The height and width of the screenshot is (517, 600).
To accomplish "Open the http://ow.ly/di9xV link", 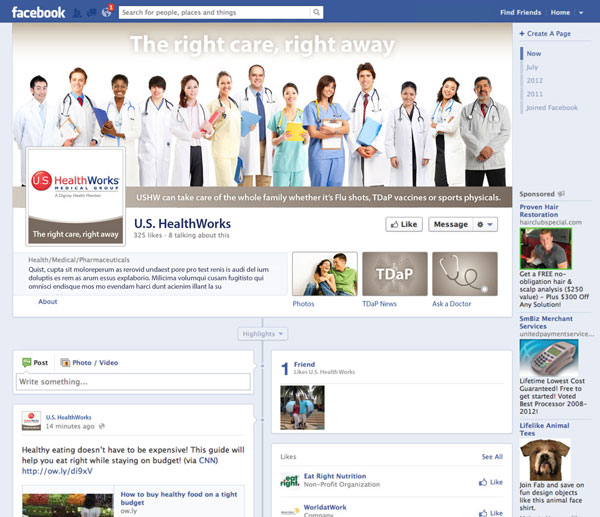I will click(57, 471).
